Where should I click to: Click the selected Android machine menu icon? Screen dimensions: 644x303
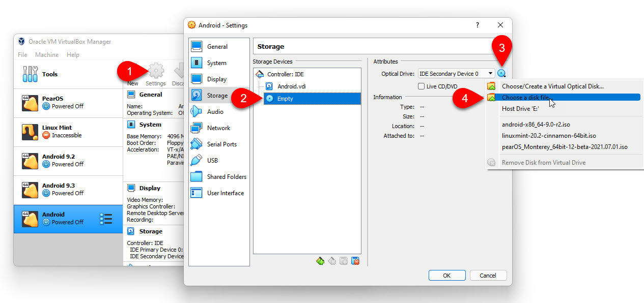106,219
